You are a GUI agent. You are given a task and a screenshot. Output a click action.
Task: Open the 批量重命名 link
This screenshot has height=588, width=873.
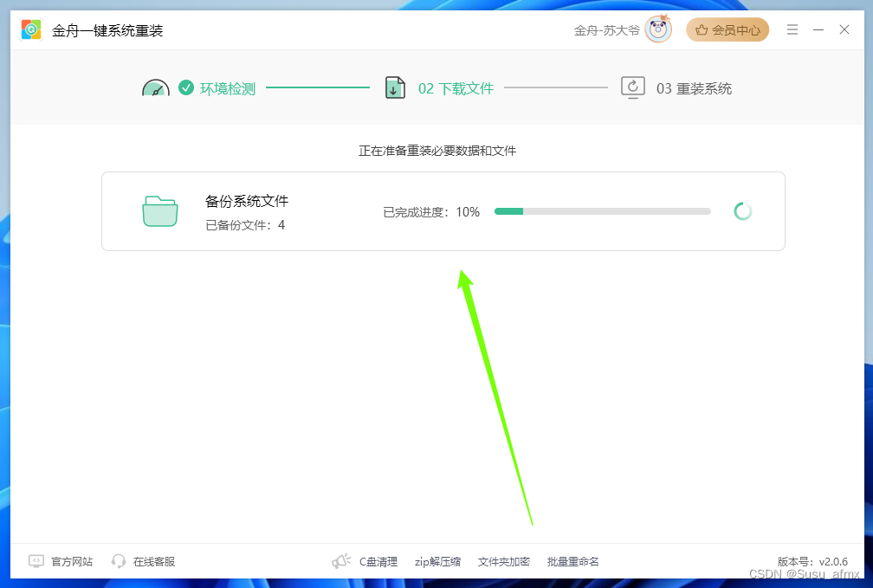pyautogui.click(x=573, y=562)
